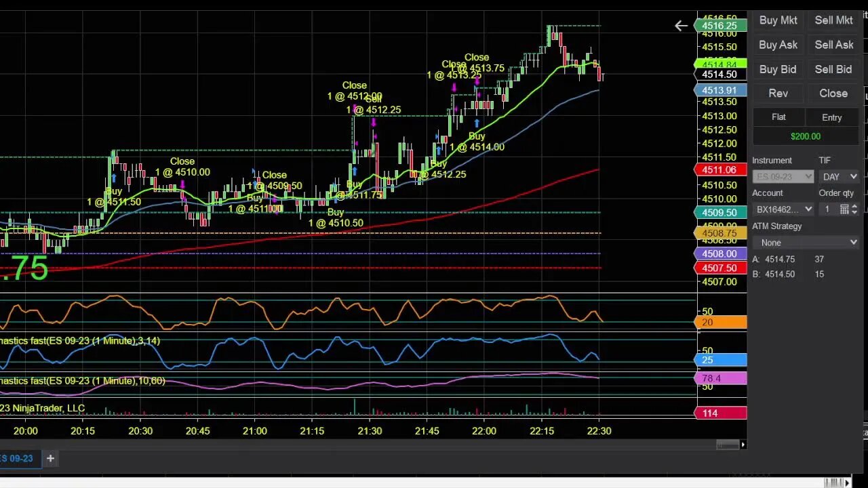Open the TIF DAY dropdown
This screenshot has width=868, height=488.
tap(839, 177)
